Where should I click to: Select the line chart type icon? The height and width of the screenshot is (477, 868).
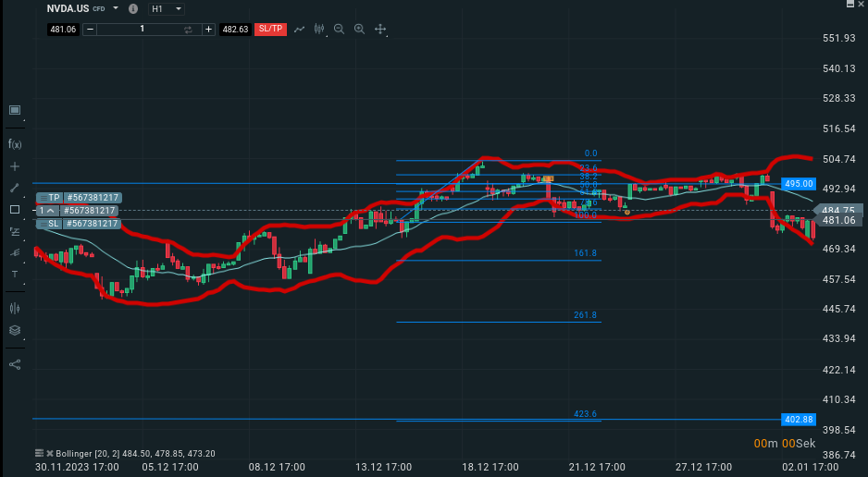300,30
